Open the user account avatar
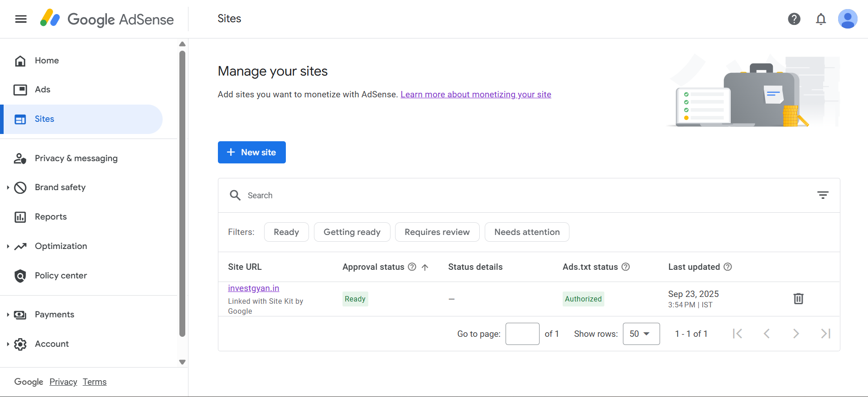The height and width of the screenshot is (397, 868). (x=847, y=19)
